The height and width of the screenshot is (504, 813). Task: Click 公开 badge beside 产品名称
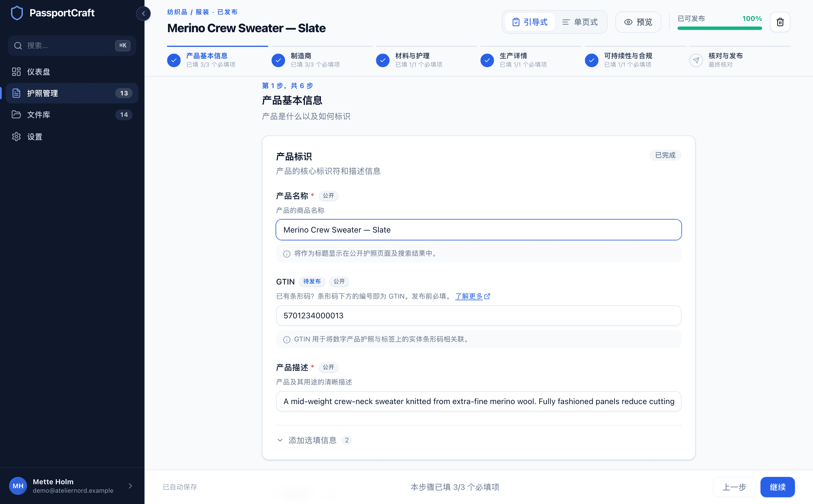[x=329, y=196]
